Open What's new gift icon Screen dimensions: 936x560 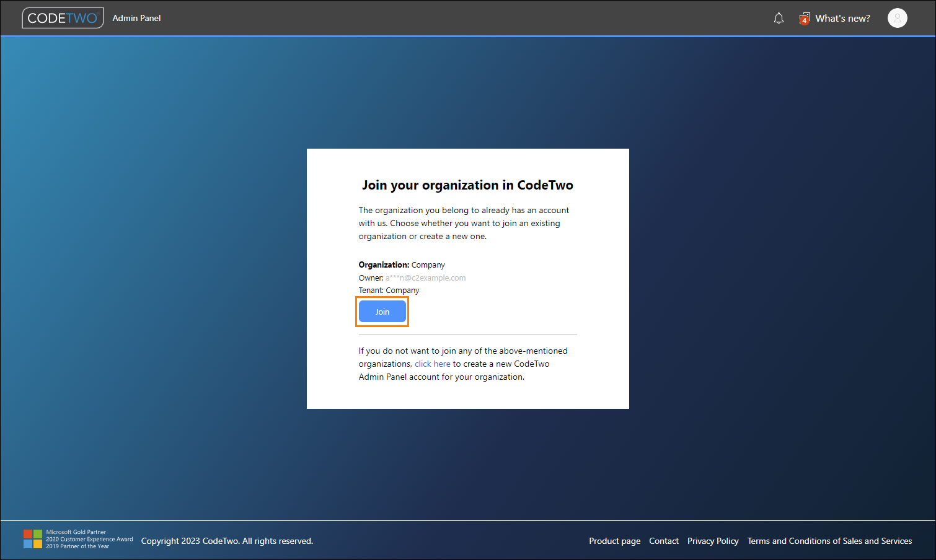tap(804, 19)
